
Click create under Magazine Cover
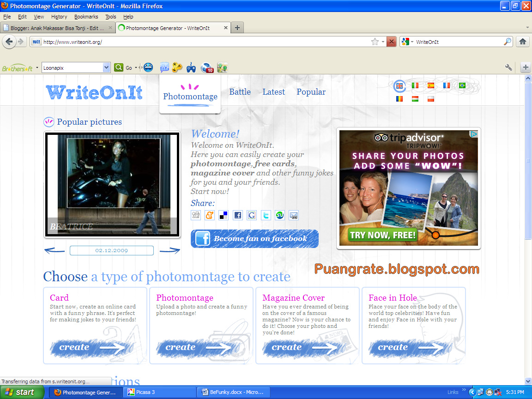coord(303,348)
